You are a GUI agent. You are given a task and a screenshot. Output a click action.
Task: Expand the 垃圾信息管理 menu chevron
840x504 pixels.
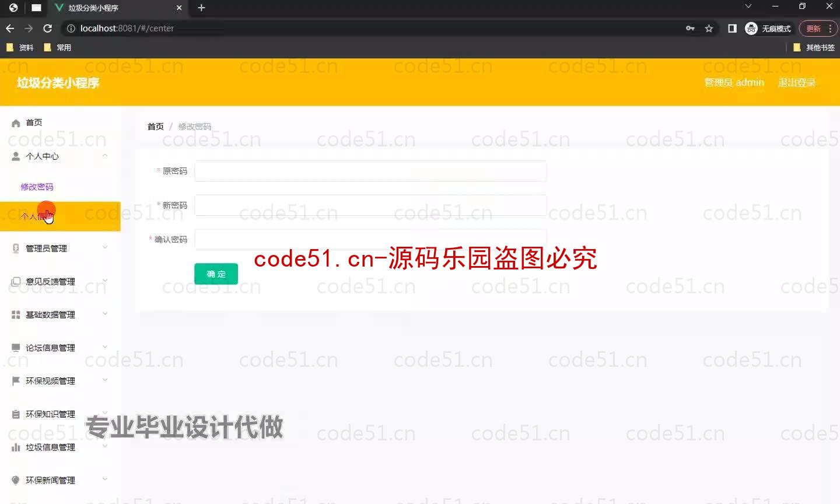pos(105,446)
